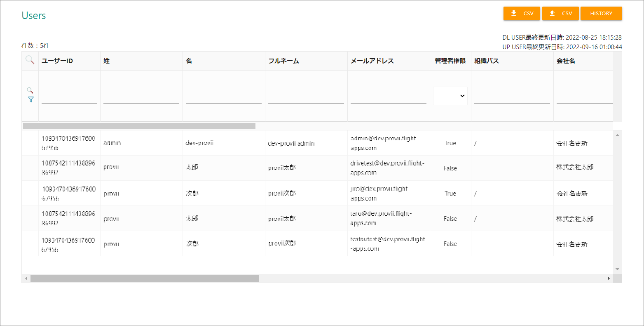Click the '/' 組織パス cell in admin row
Viewport: 644px width, 326px height.
click(x=512, y=143)
